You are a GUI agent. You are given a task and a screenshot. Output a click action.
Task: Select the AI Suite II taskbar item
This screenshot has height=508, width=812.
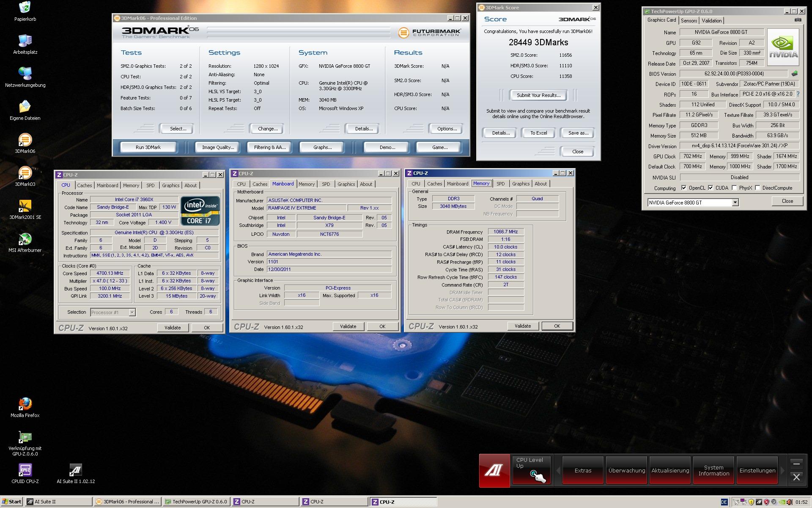click(x=58, y=502)
